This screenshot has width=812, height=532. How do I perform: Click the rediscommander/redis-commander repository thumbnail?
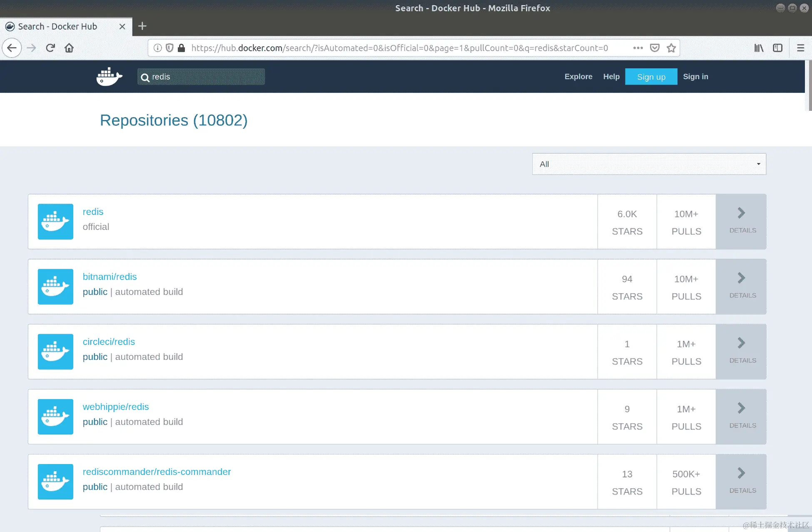coord(55,482)
